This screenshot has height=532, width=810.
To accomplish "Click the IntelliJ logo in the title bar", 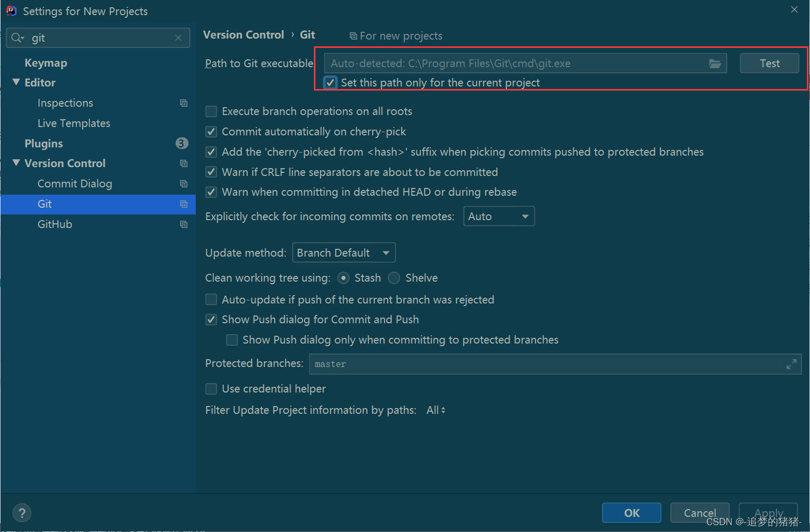I will click(11, 11).
